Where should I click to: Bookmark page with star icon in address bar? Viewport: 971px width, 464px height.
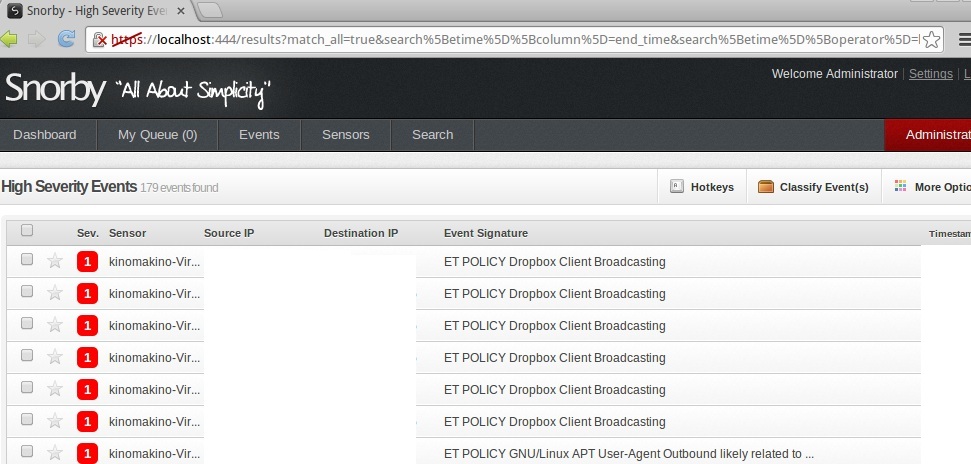tap(931, 40)
